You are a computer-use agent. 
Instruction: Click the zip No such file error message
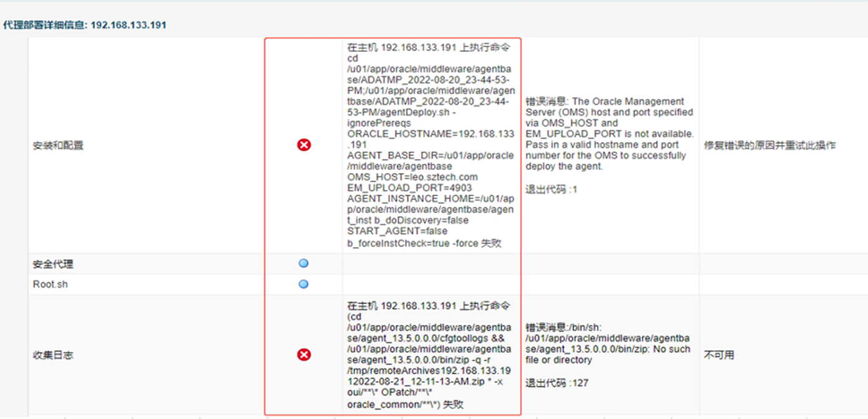[x=608, y=343]
